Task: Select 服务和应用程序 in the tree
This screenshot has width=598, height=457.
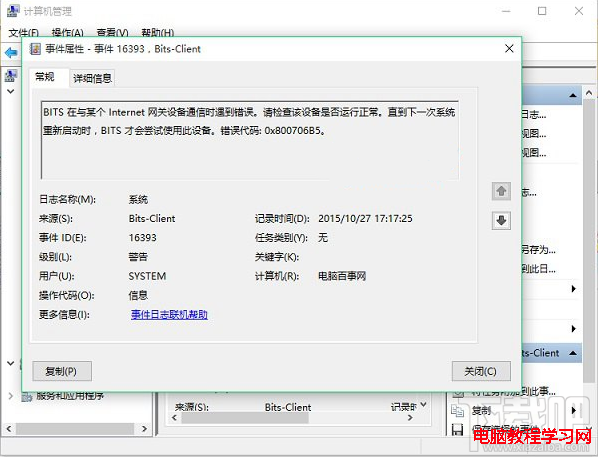Action: pos(70,396)
